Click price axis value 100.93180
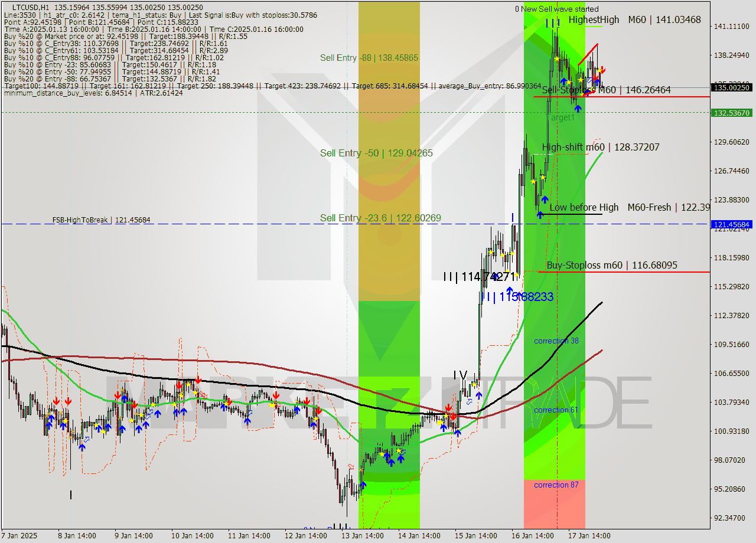 pos(732,431)
